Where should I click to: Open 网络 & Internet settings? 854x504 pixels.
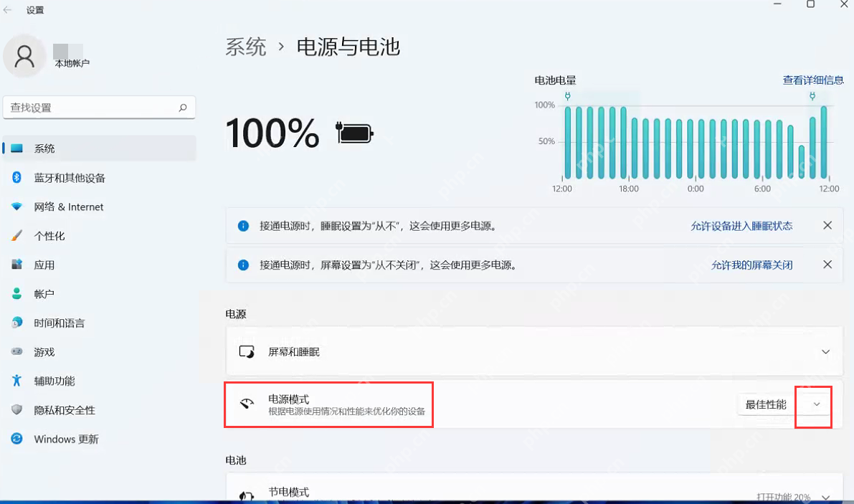(99, 206)
